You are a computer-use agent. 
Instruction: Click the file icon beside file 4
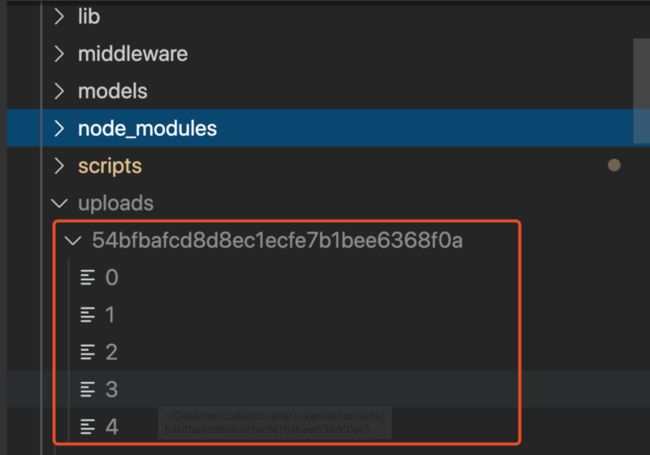point(87,427)
